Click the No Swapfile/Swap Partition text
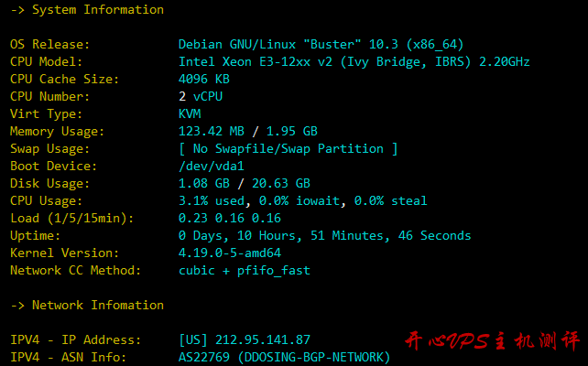588x366 pixels. pyautogui.click(x=288, y=149)
